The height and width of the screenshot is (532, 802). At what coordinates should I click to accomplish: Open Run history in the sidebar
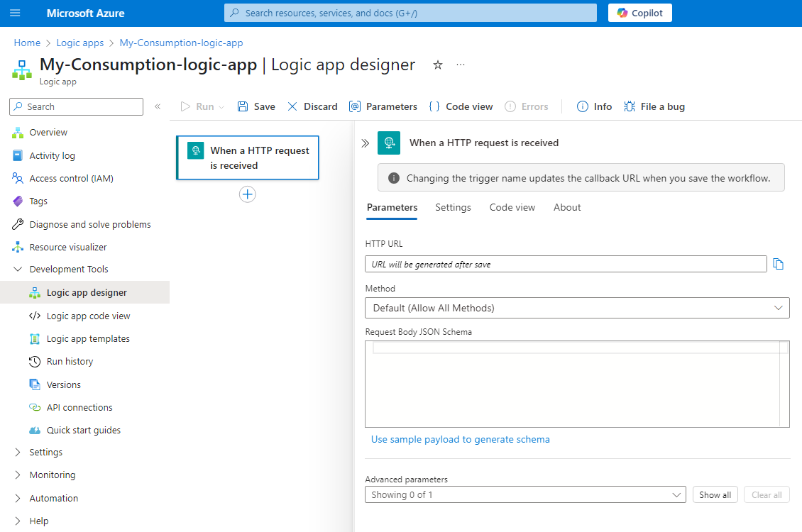point(70,362)
